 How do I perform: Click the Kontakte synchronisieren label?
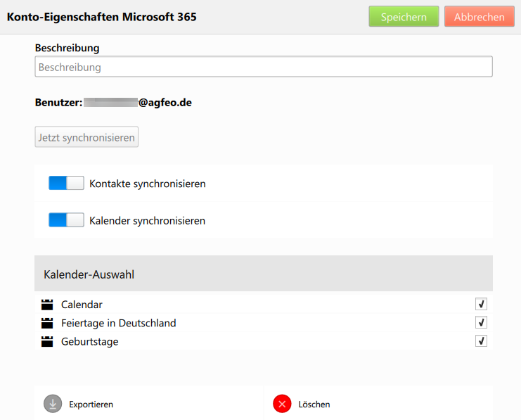(148, 184)
